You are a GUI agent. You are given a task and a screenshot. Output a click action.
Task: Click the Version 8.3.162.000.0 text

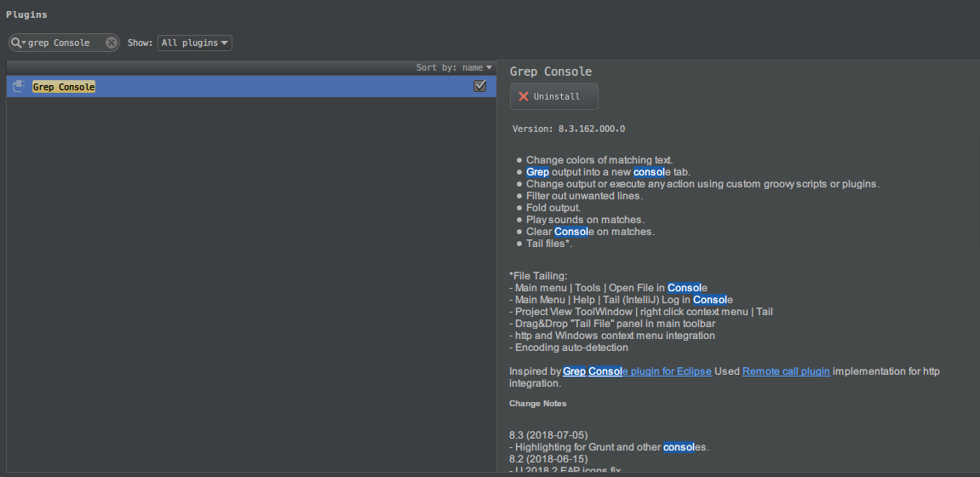569,129
